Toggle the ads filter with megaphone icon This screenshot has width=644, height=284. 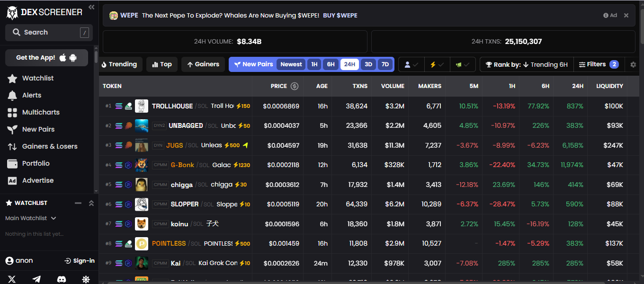tap(462, 64)
